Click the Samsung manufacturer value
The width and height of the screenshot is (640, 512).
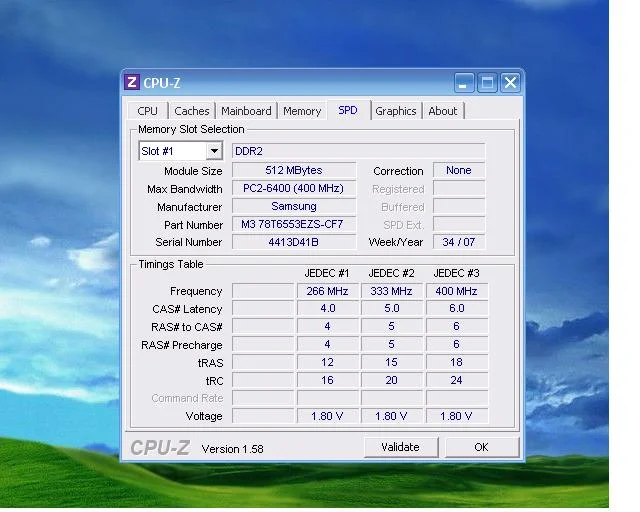[x=294, y=206]
